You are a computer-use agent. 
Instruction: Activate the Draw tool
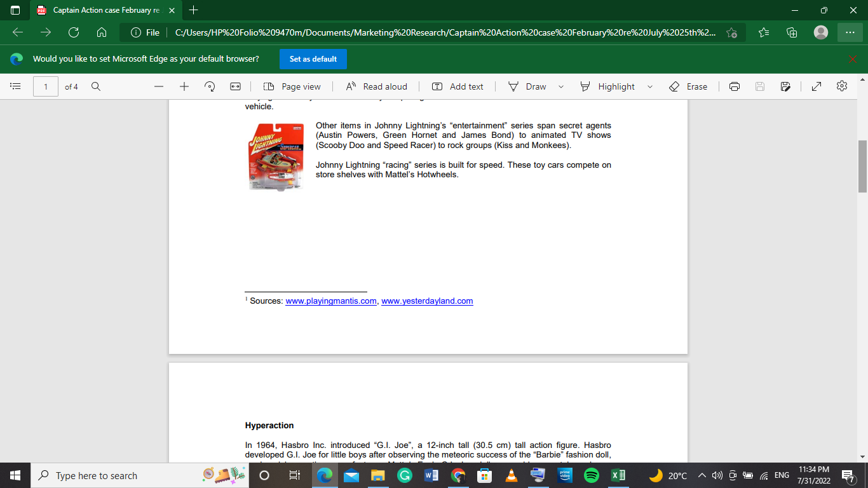click(527, 86)
